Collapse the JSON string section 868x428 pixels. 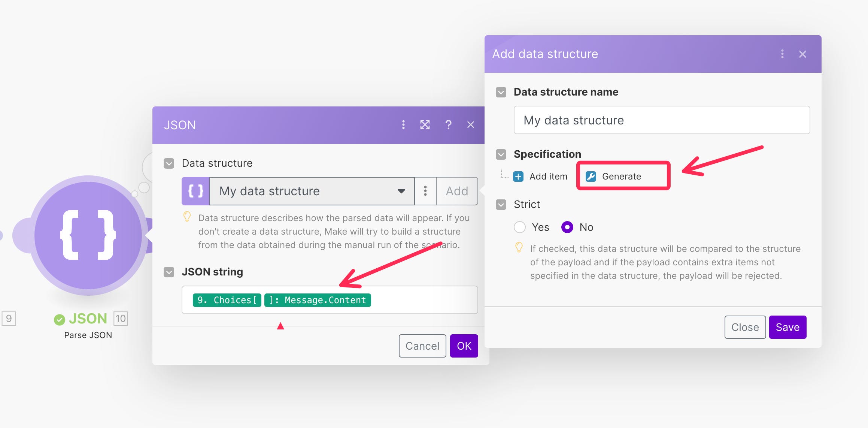(169, 272)
